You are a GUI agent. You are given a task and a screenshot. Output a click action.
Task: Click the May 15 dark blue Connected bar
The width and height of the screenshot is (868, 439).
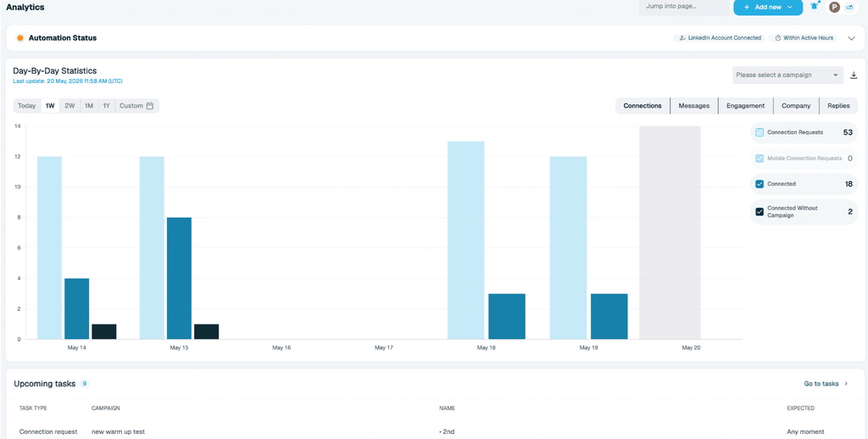(179, 278)
